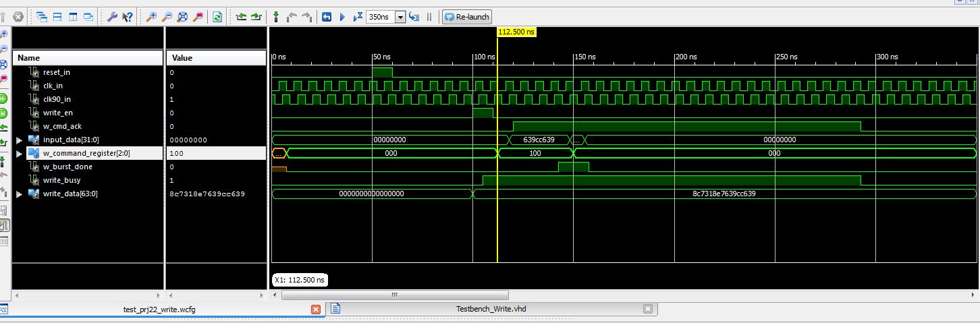
Task: Click the 350ns run time field
Action: coord(381,17)
